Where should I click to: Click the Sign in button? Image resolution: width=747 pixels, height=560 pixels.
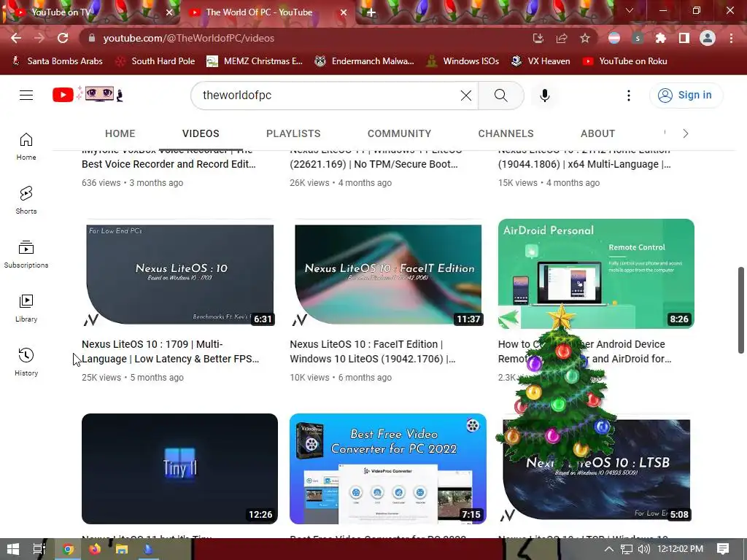click(x=686, y=96)
